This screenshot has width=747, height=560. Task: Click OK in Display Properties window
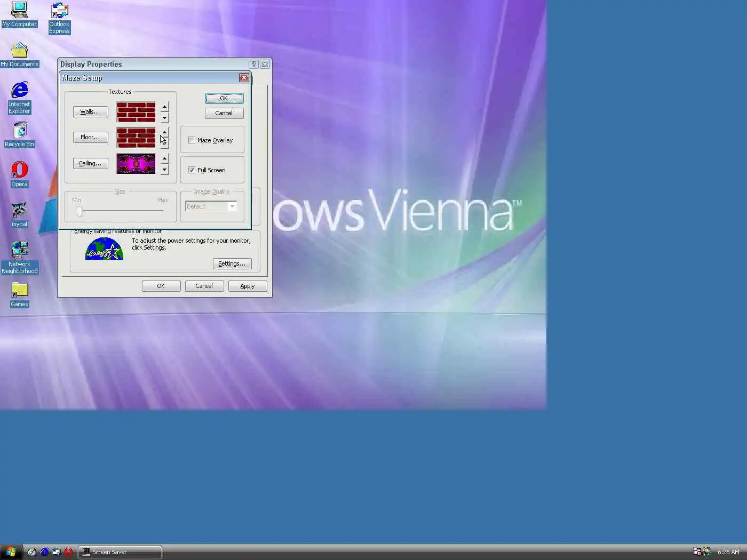click(x=161, y=286)
